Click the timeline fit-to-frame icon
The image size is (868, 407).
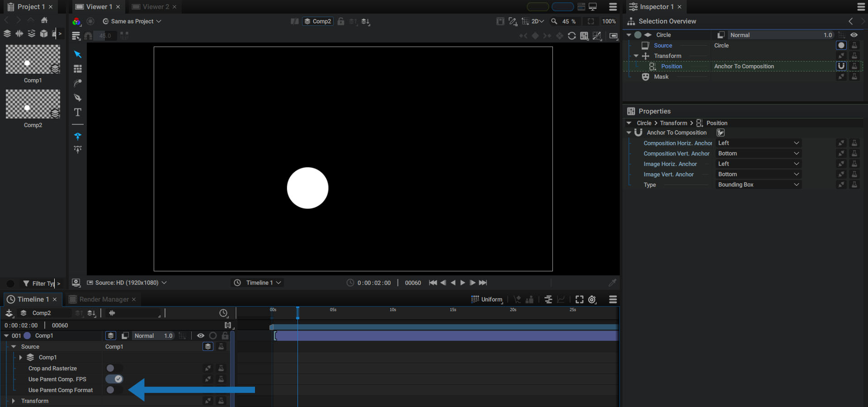(x=580, y=299)
